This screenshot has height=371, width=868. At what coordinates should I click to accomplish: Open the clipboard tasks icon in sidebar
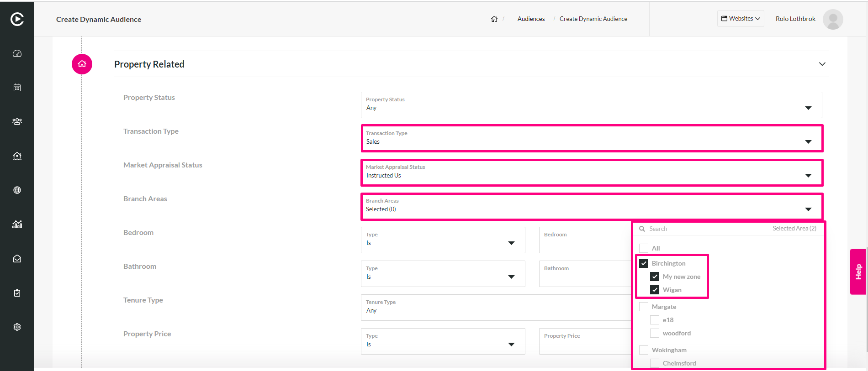pos(17,293)
